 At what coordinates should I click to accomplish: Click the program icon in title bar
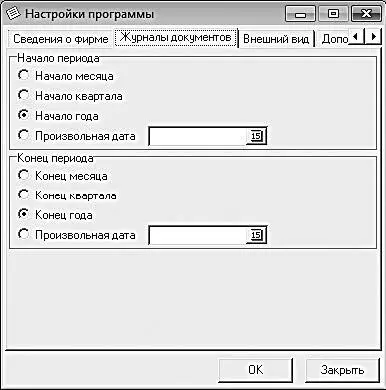click(13, 14)
